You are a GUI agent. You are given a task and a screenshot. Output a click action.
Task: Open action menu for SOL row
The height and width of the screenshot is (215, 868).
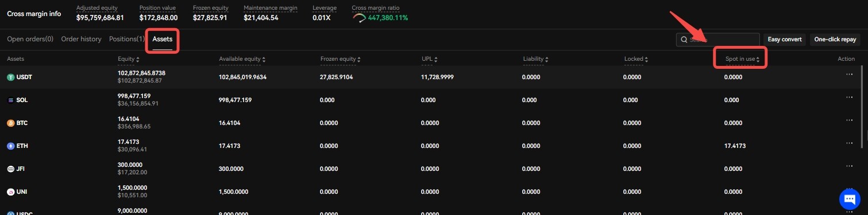pyautogui.click(x=850, y=97)
